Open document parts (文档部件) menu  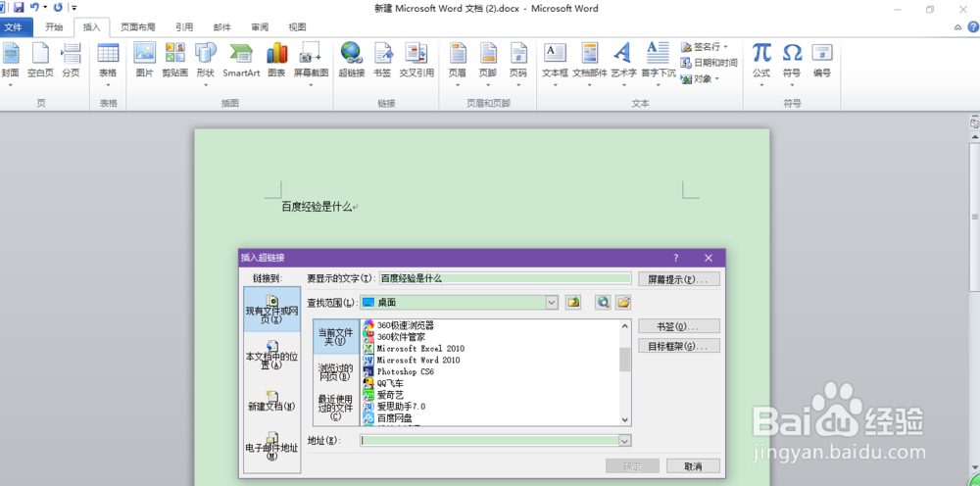tap(589, 64)
